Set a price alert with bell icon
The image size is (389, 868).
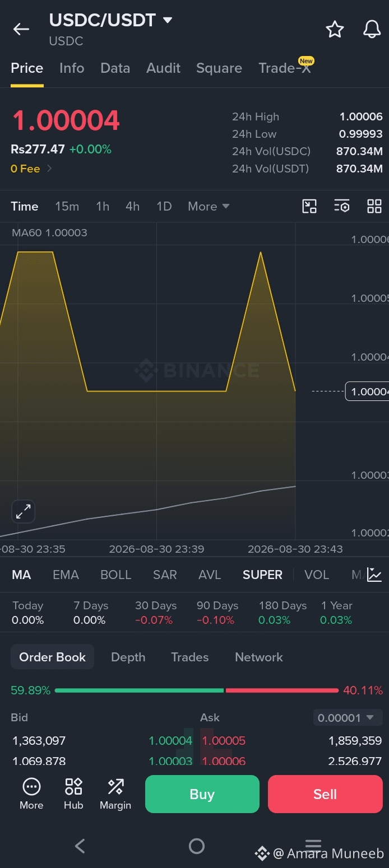372,29
